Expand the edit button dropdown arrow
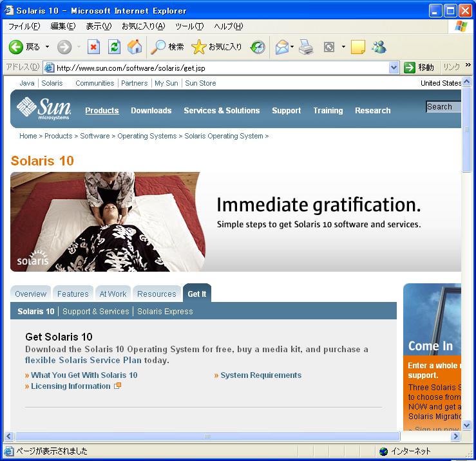476x461 pixels. (343, 47)
